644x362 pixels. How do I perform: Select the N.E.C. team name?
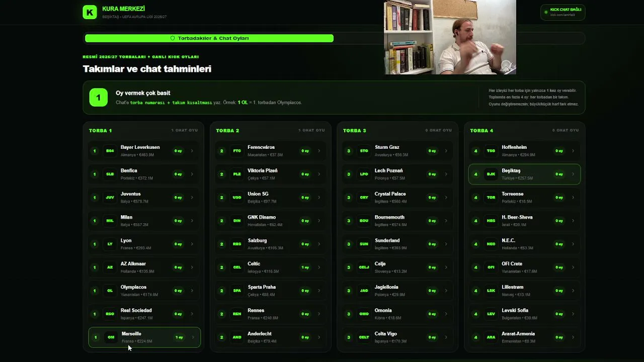(x=509, y=240)
